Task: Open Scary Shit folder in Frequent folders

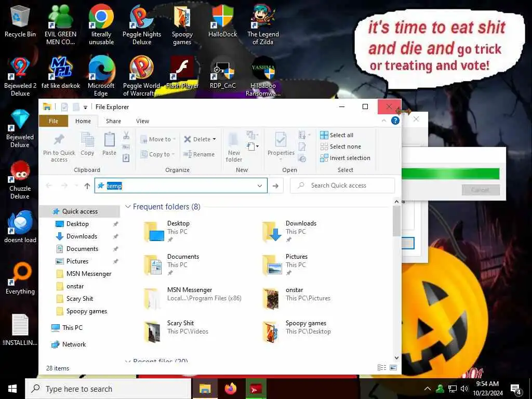Action: pyautogui.click(x=177, y=331)
